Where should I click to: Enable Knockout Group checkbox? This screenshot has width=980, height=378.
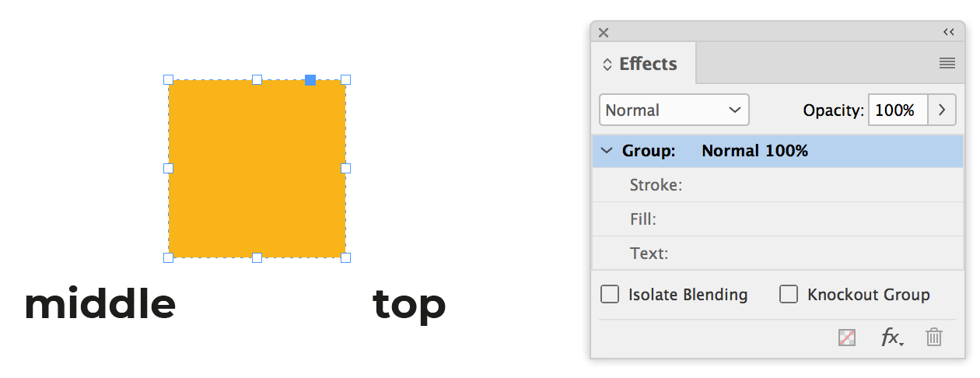[x=789, y=295]
